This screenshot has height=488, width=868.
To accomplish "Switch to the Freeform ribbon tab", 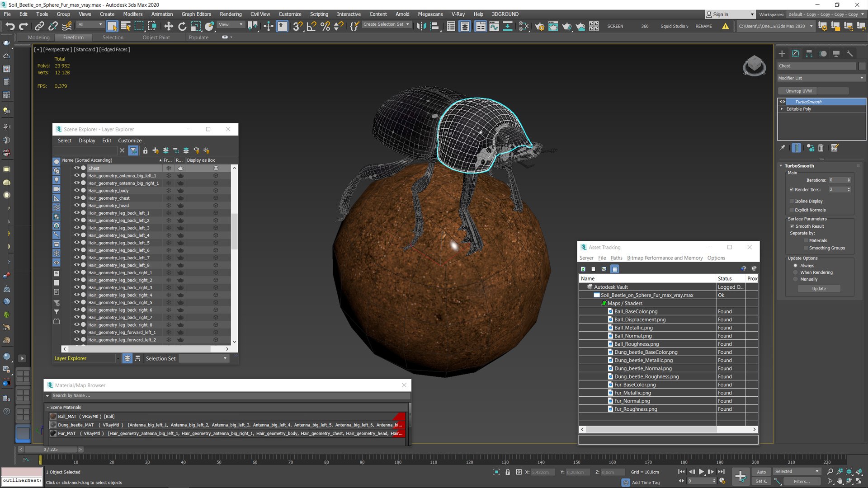I will (73, 38).
